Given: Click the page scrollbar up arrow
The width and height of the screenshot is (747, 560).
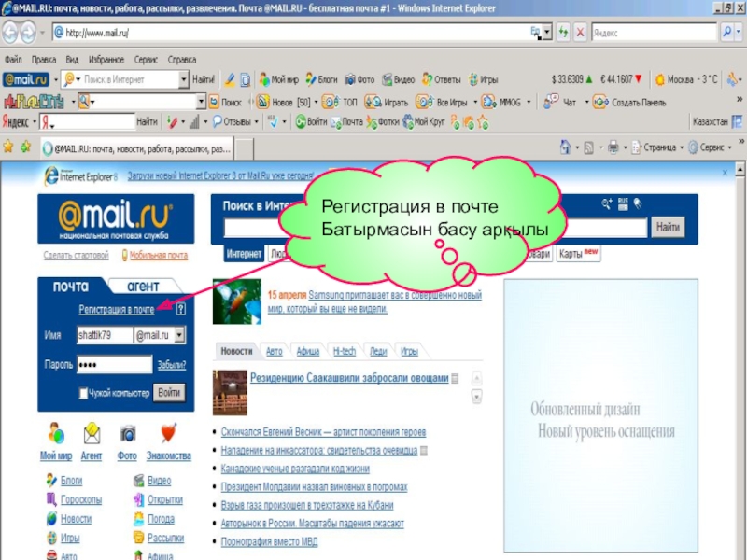Looking at the screenshot, I should tap(740, 169).
